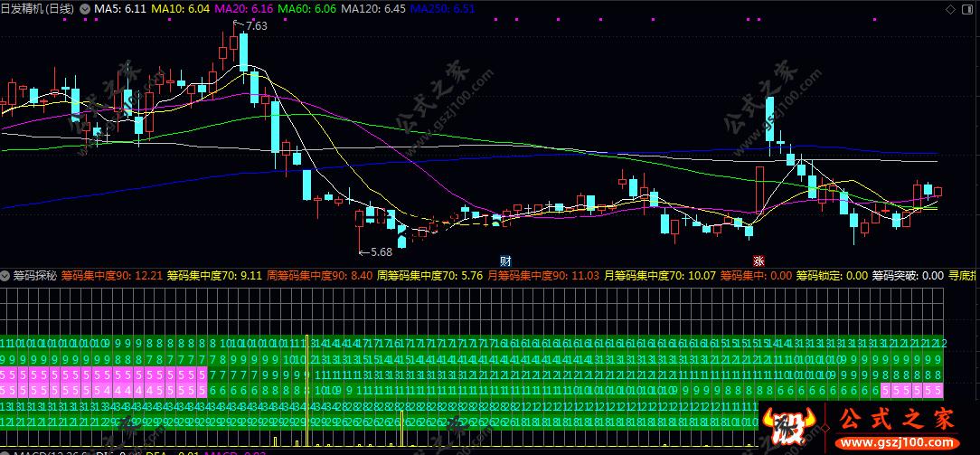Click the 7.63 high price label
This screenshot has height=455, width=980.
click(257, 26)
